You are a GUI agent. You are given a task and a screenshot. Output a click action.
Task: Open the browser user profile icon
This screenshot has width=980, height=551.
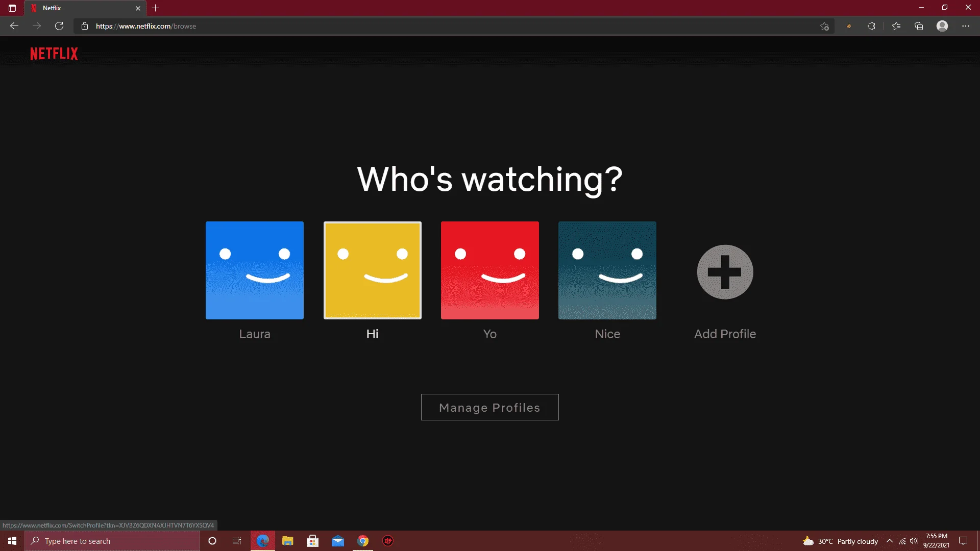tap(942, 26)
